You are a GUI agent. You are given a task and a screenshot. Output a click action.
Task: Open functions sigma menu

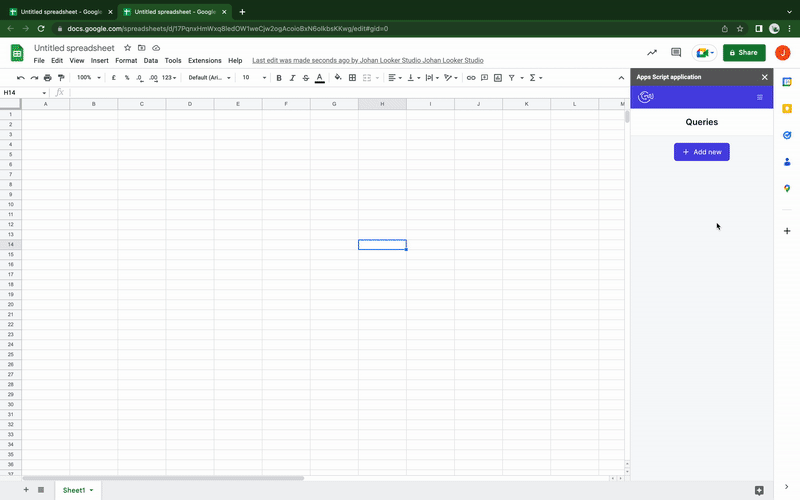(535, 78)
